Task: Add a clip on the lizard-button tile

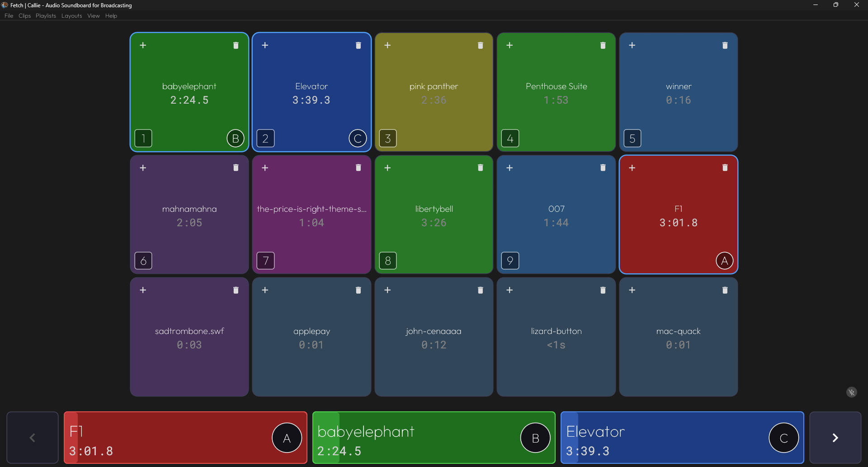Action: tap(509, 290)
